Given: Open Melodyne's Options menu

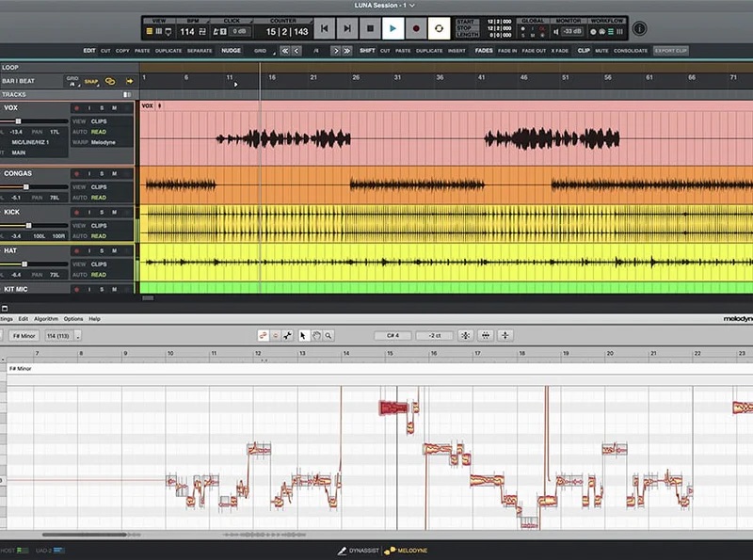Looking at the screenshot, I should pyautogui.click(x=73, y=319).
